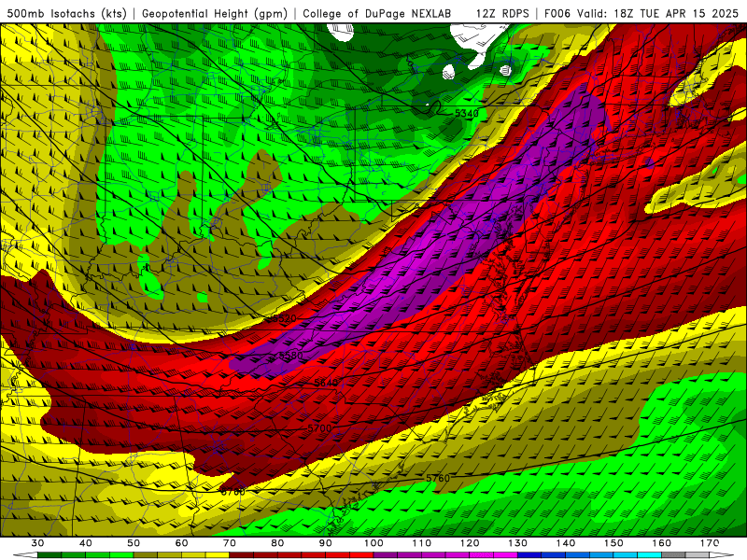
Task: Click the 5700 height contour label
Action: pos(319,428)
